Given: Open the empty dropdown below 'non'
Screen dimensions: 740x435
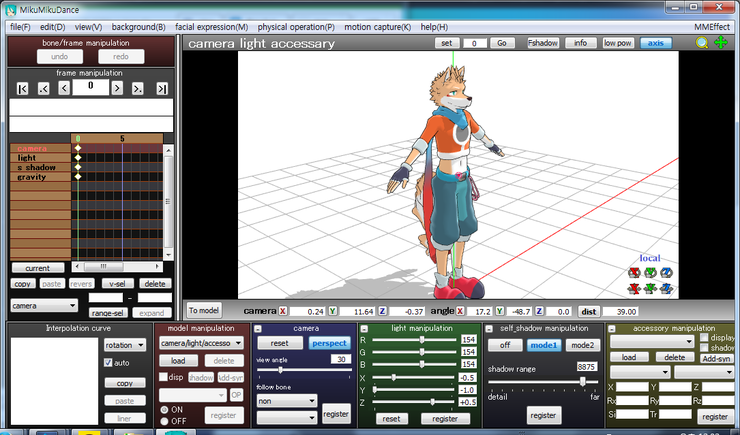Looking at the screenshot, I should [286, 418].
